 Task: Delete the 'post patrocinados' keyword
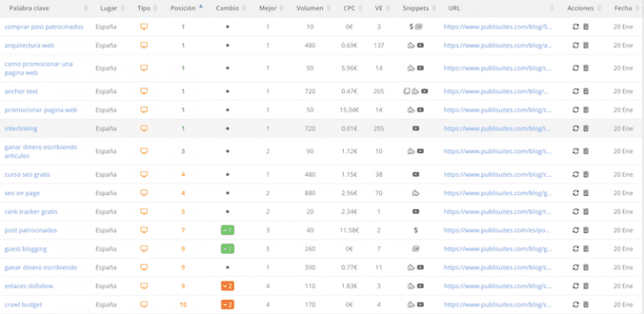click(585, 230)
